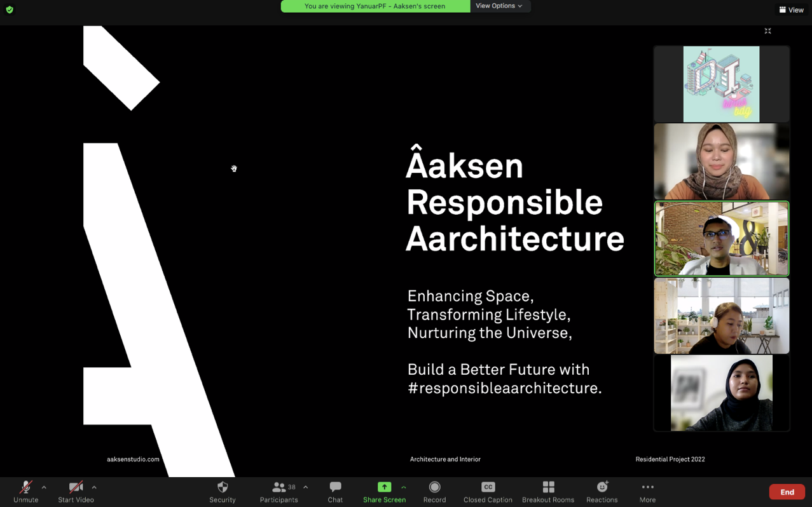Screen dimensions: 812x507
Task: Open the Security shield icon
Action: point(222,487)
